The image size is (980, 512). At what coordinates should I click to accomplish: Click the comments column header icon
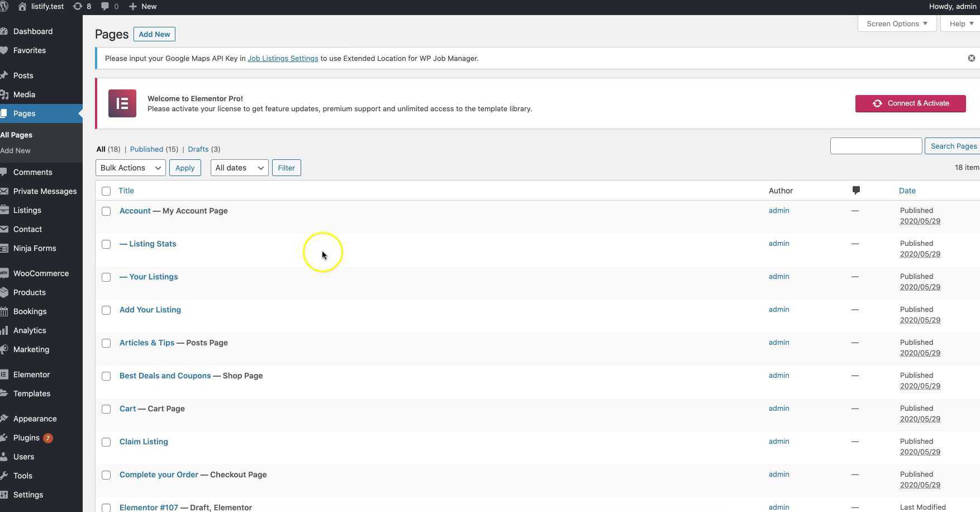[x=855, y=191]
